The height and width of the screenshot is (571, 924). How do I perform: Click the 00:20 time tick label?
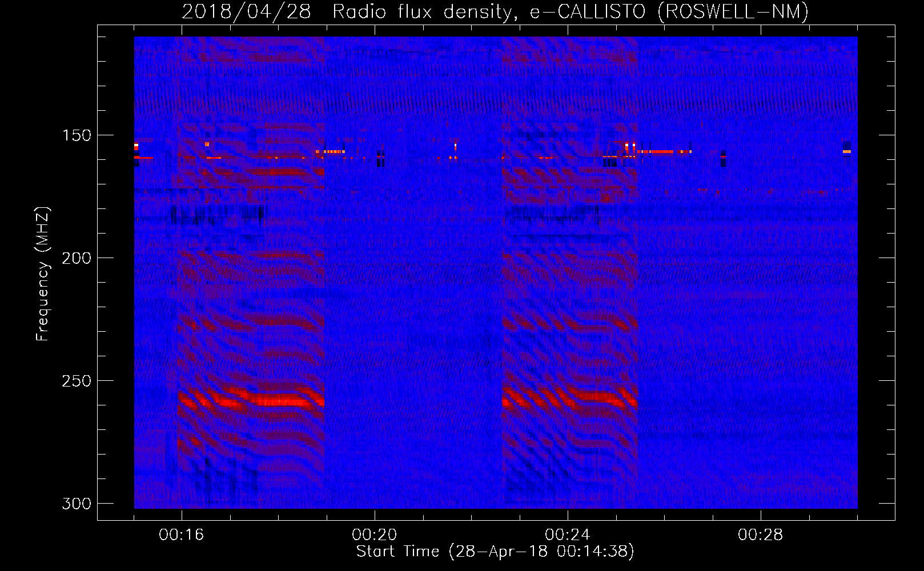[x=375, y=534]
